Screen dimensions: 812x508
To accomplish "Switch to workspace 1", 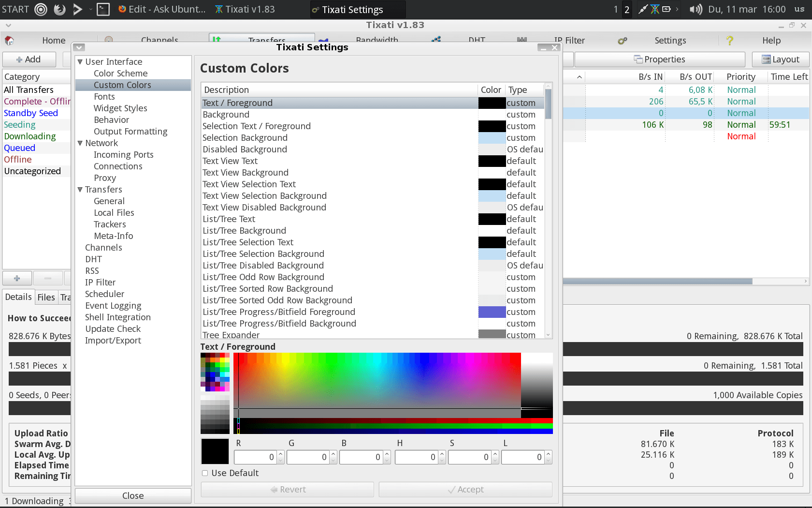I will point(616,9).
